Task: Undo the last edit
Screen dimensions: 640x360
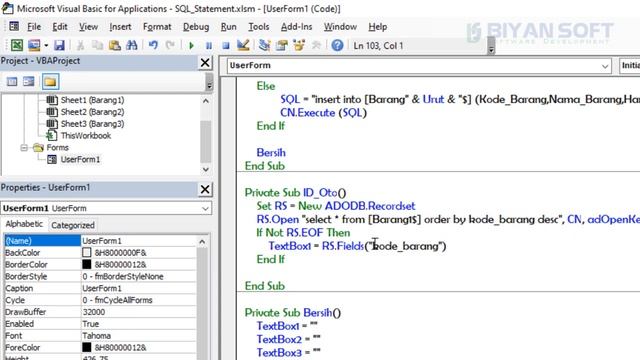Action: pyautogui.click(x=153, y=45)
